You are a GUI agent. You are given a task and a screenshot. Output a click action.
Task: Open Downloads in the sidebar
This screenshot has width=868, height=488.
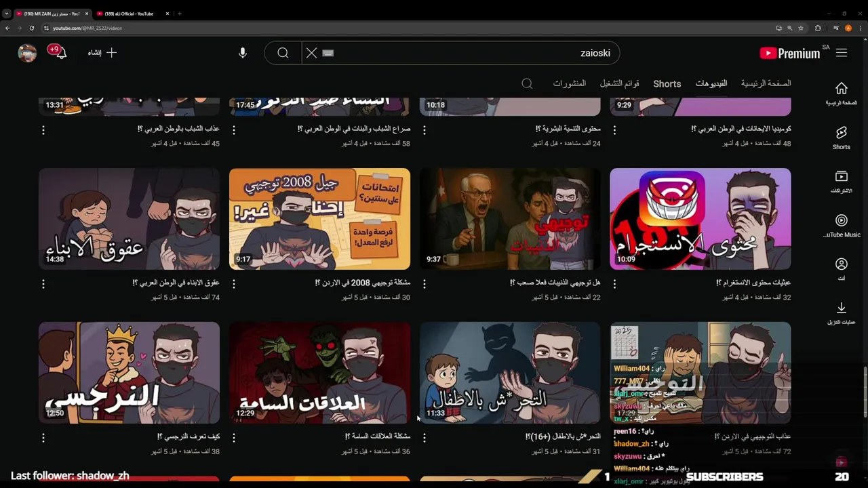pyautogui.click(x=842, y=313)
